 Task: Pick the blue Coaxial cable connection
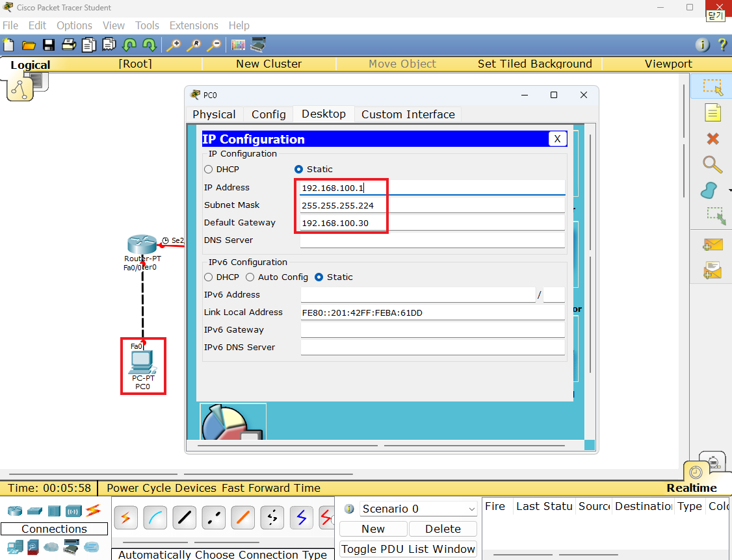(302, 518)
